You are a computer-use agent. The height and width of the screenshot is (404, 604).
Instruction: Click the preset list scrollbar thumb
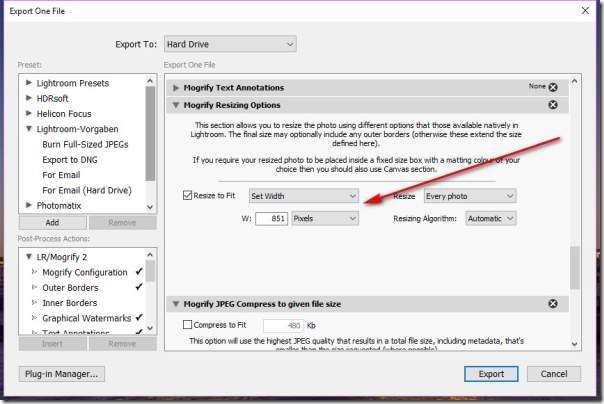pyautogui.click(x=150, y=134)
